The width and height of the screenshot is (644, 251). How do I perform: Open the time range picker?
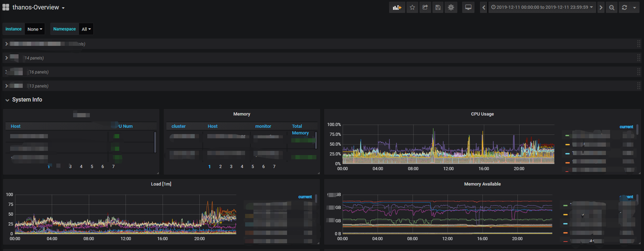[x=542, y=7]
